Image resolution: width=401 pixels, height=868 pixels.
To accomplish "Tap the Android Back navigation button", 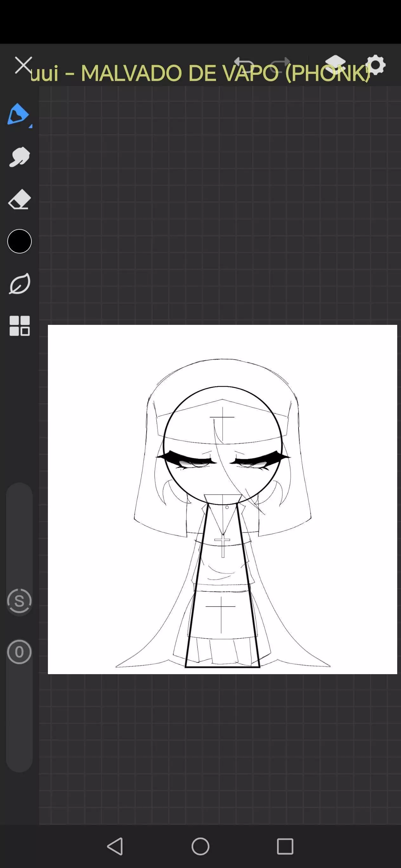I will [115, 846].
